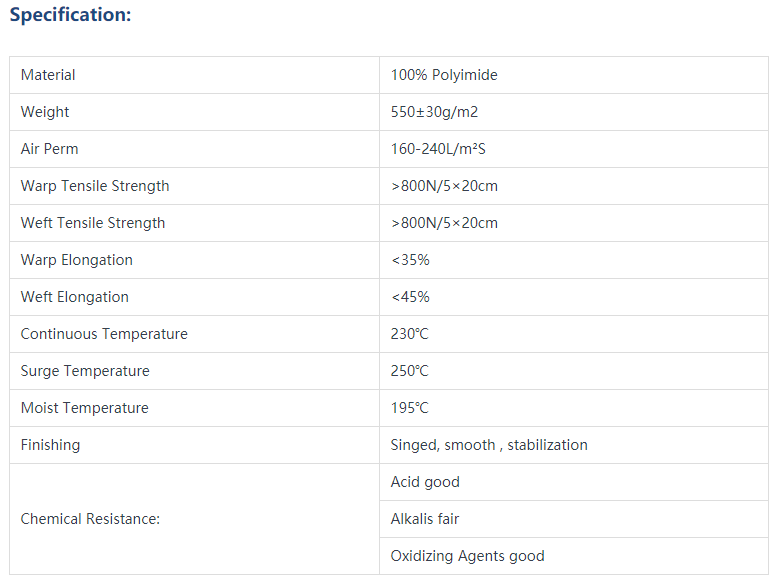Image resolution: width=774 pixels, height=581 pixels.
Task: Select Continuous Temperature label
Action: (104, 334)
